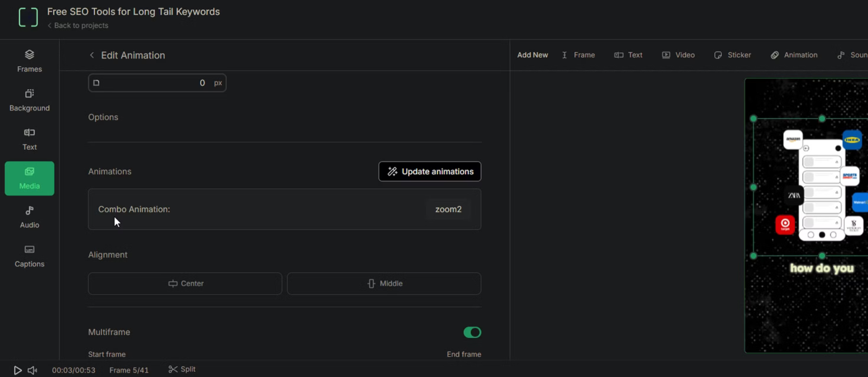Add new Sticker from toolbar
Viewport: 868px width, 377px height.
click(x=732, y=55)
